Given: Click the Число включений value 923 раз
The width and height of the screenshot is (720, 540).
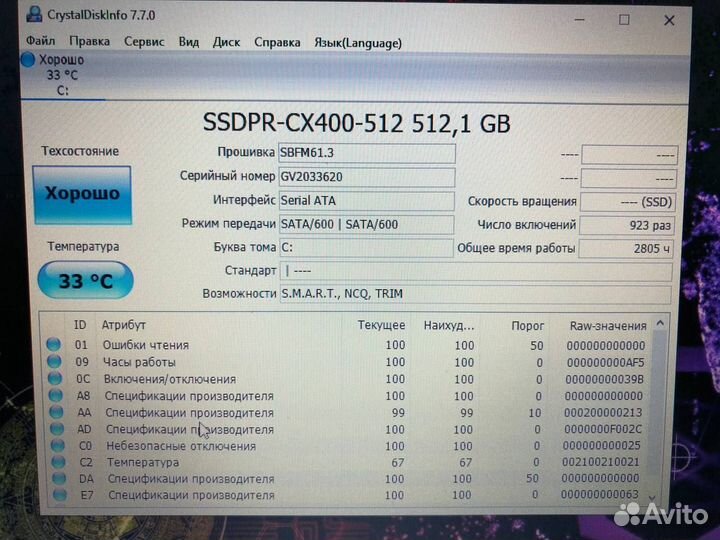Looking at the screenshot, I should 626,225.
